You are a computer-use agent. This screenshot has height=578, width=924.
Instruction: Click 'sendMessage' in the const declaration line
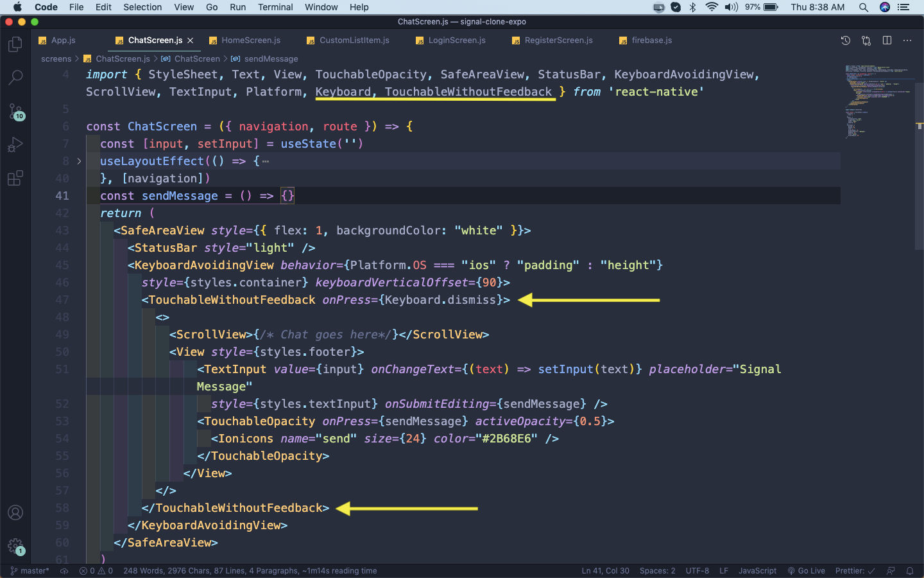coord(180,196)
